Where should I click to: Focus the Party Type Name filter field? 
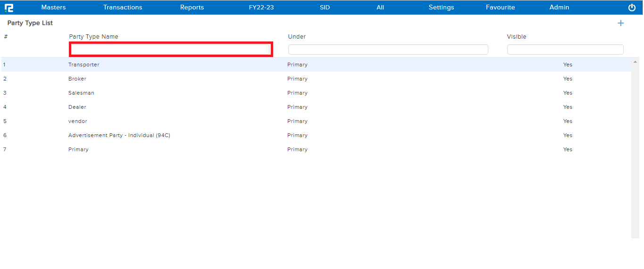click(x=170, y=49)
